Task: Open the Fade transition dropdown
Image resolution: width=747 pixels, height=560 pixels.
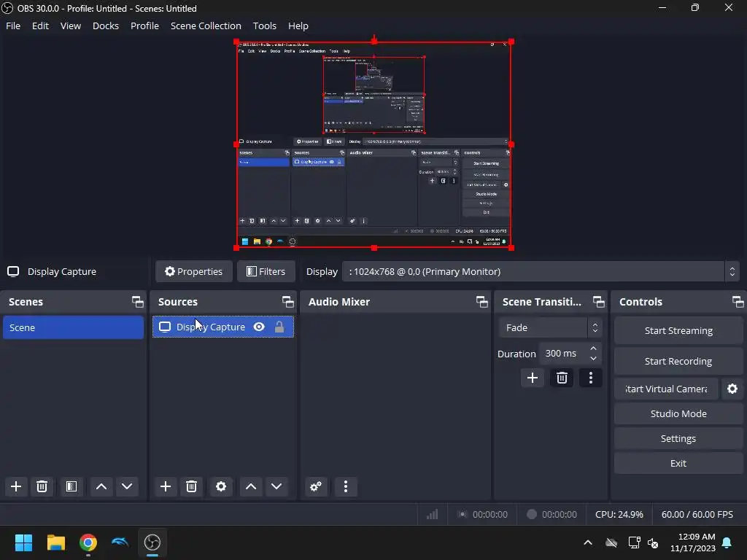Action: pos(550,327)
